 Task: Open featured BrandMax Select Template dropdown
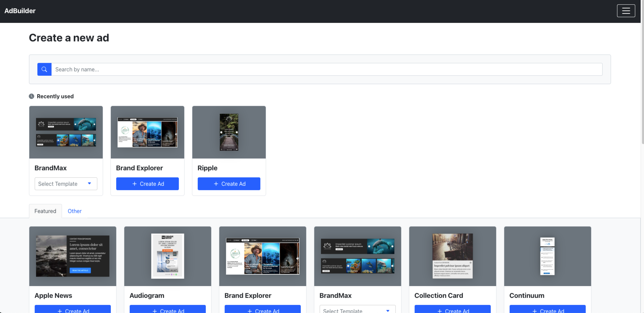coord(357,310)
